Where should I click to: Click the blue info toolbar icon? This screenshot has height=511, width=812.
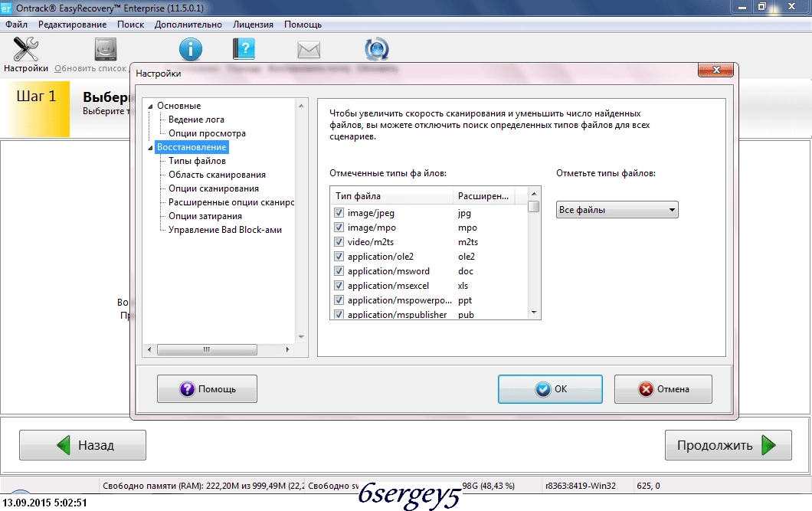pyautogui.click(x=191, y=50)
